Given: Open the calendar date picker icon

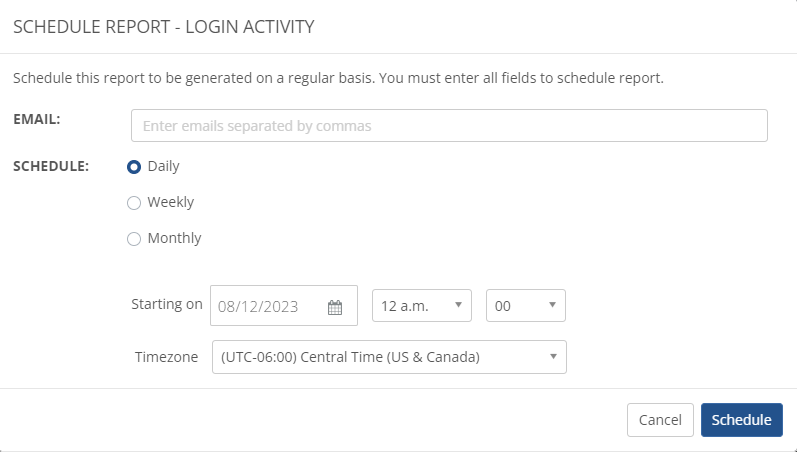Looking at the screenshot, I should click(x=335, y=307).
